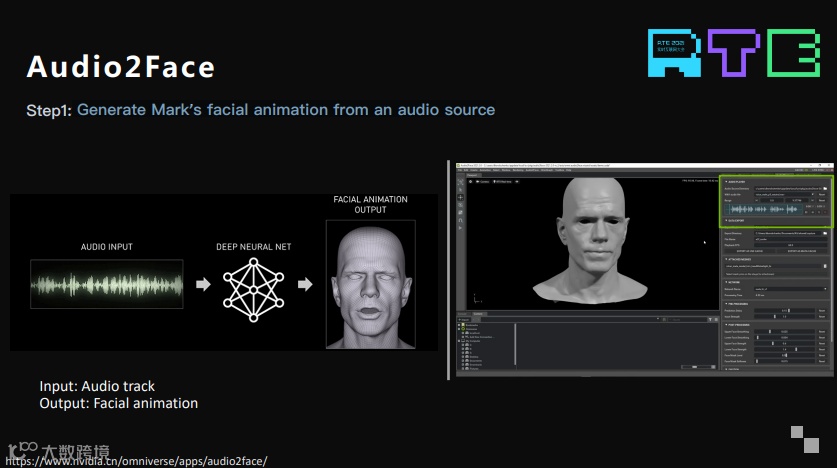Screen dimensions: 837x468
Task: Toggle viewport visibility eye icon
Action: pyautogui.click(x=517, y=181)
